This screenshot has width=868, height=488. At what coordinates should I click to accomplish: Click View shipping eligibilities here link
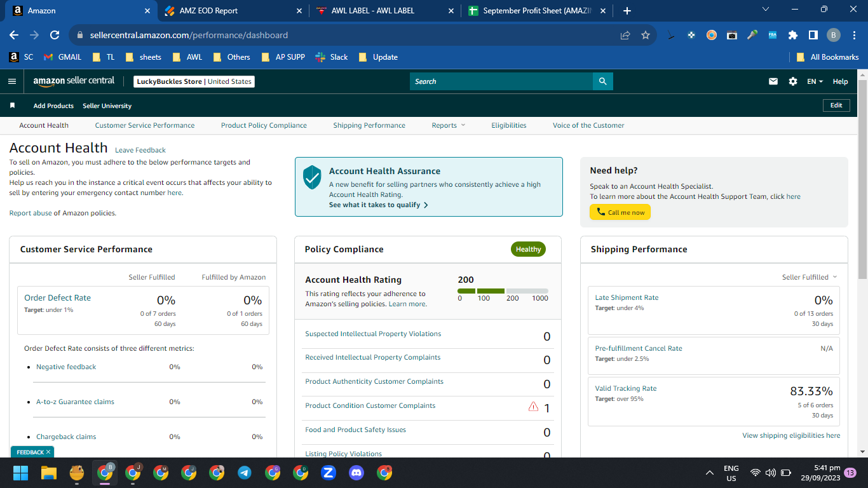point(791,435)
